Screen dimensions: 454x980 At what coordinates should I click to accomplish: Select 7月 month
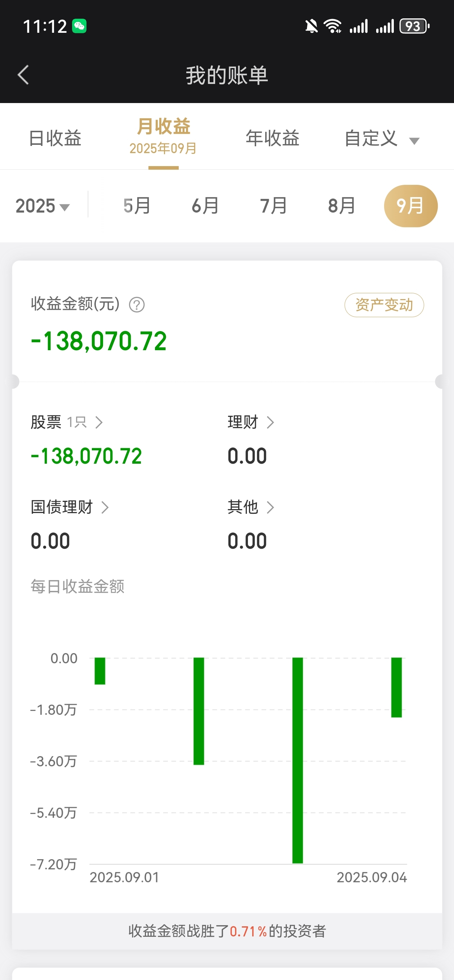point(273,206)
